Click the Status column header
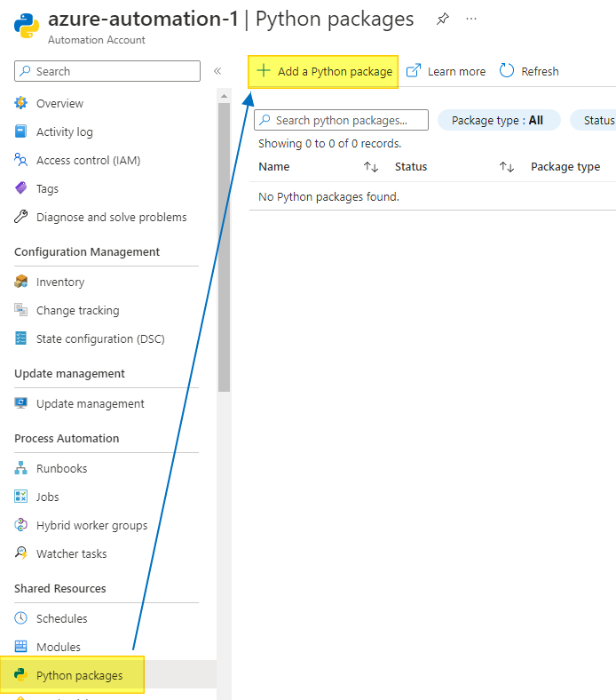Viewport: 616px width, 700px height. pyautogui.click(x=411, y=166)
